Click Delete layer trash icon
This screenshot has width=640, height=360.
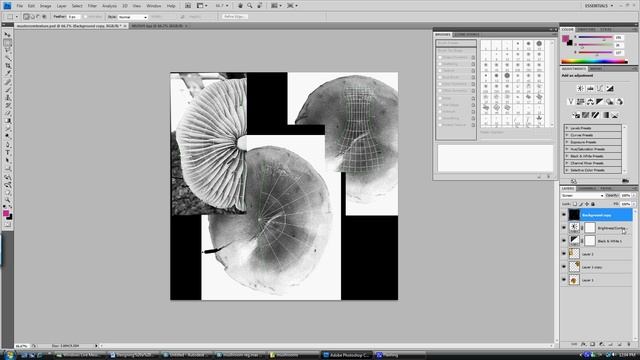pos(629,344)
